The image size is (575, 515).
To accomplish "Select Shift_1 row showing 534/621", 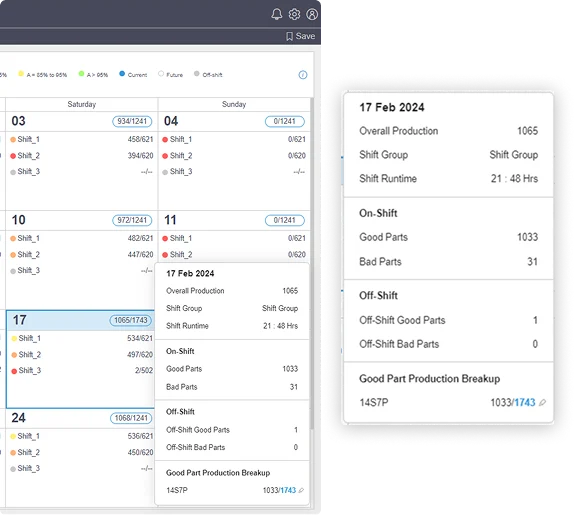I will pos(82,338).
